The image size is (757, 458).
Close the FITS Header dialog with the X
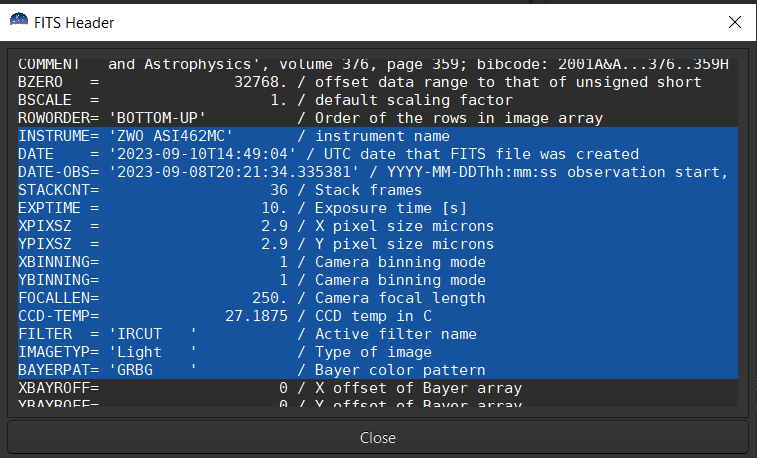pyautogui.click(x=735, y=22)
